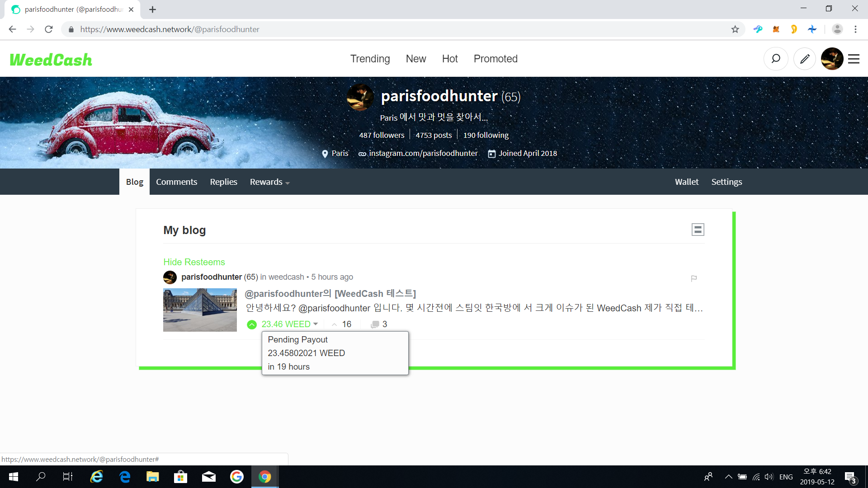Click the 4753 posts count
Image resolution: width=868 pixels, height=488 pixels.
click(x=434, y=135)
